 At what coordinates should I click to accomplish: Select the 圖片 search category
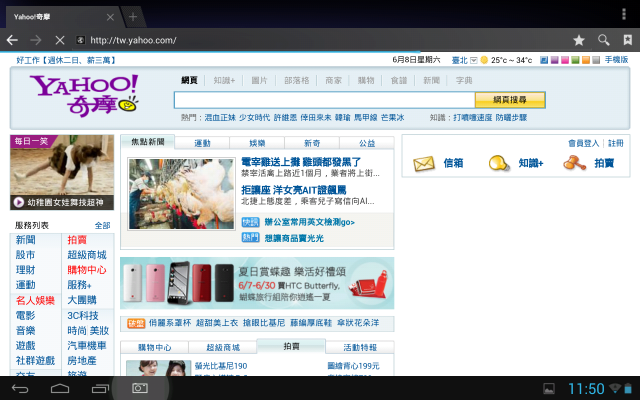(259, 80)
